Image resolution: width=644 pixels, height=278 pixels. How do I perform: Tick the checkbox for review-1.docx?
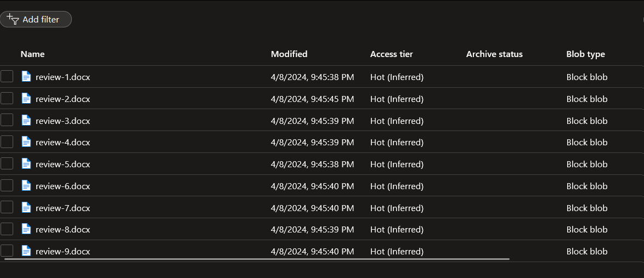tap(7, 76)
